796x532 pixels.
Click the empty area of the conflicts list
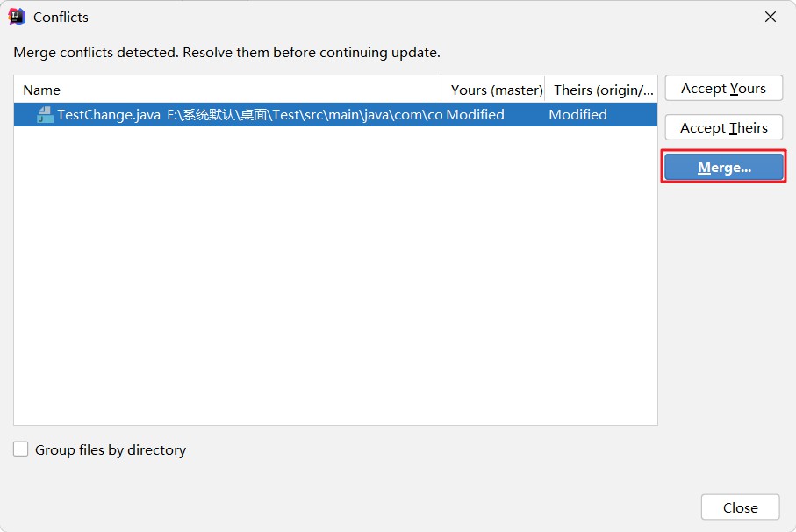[x=333, y=281]
